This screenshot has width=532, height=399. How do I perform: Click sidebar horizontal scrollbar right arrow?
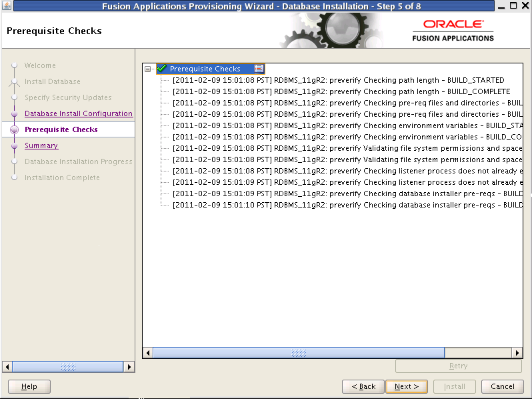[x=129, y=367]
